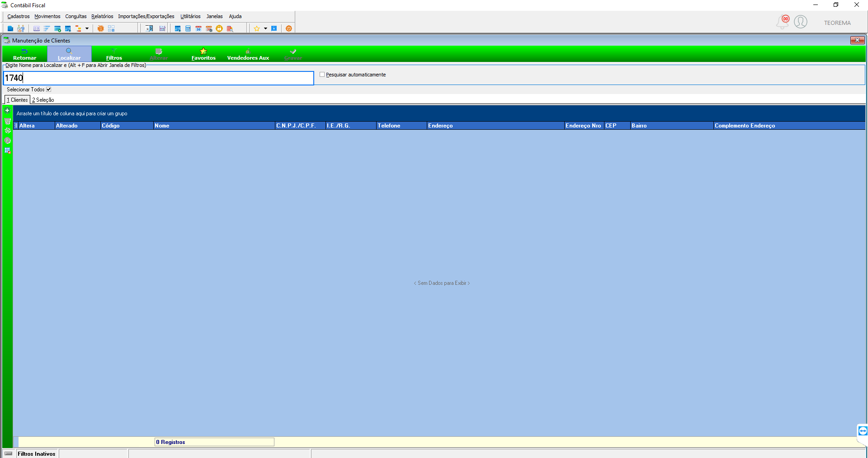Image resolution: width=868 pixels, height=458 pixels.
Task: Click the Favoritos button
Action: pyautogui.click(x=203, y=54)
